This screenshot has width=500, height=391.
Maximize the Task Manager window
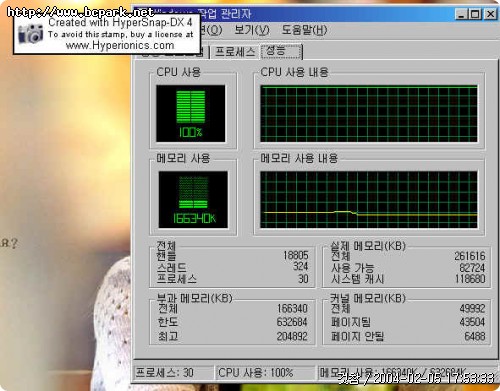coord(475,14)
